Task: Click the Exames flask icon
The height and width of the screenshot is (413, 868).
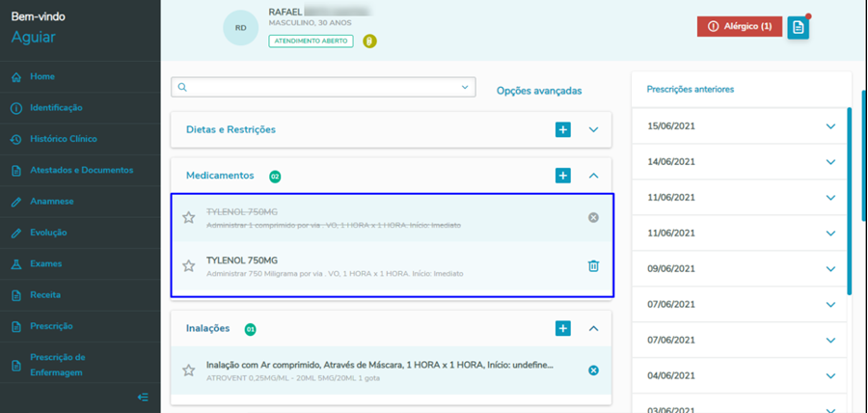Action: [x=16, y=264]
